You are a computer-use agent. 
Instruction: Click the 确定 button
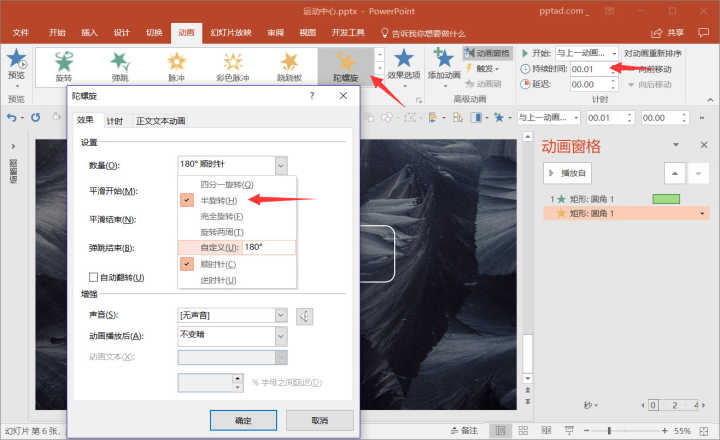coord(243,420)
